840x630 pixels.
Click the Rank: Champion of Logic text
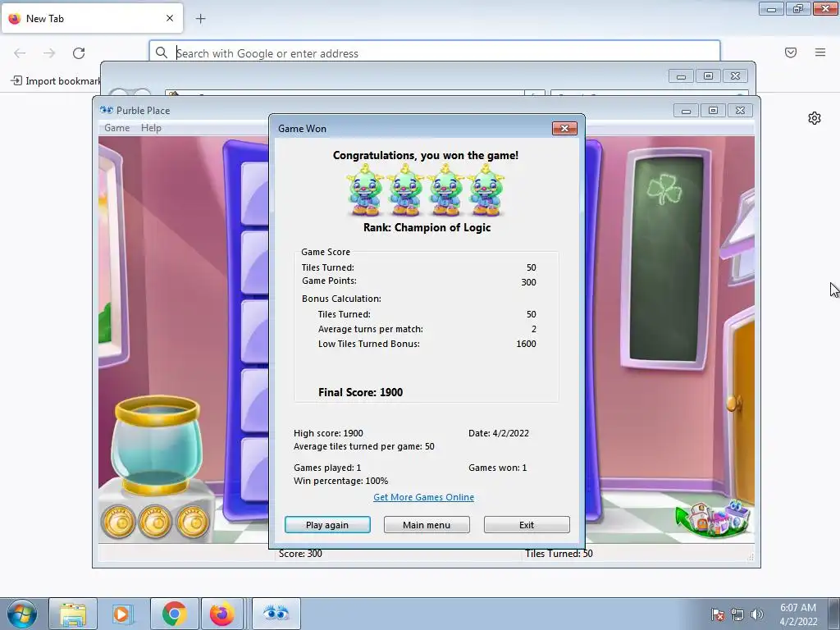427,227
